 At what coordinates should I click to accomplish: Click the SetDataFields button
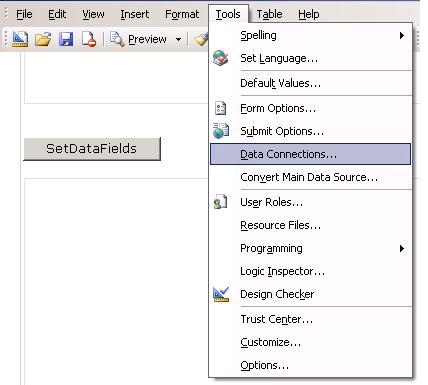pos(92,149)
